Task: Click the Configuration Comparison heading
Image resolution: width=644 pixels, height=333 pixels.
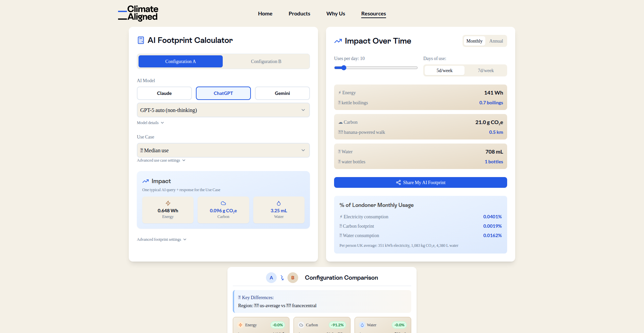Action: pos(341,278)
